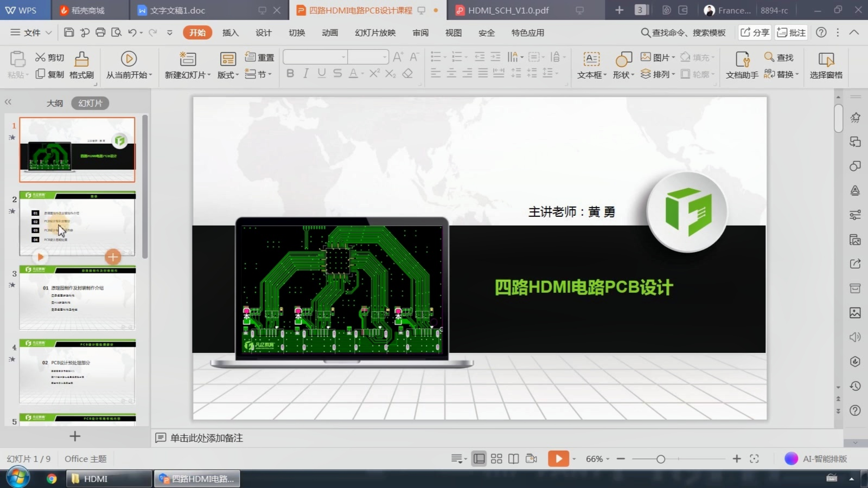
Task: Open the Selection Pane
Action: click(826, 65)
